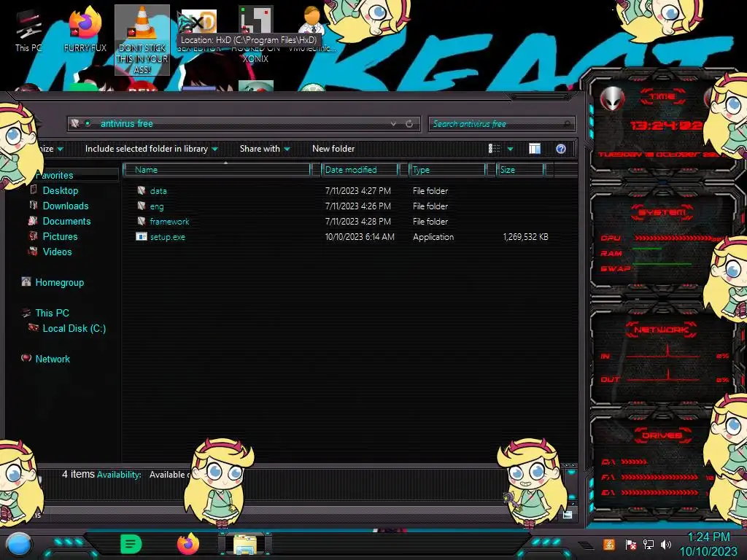Sort by the Size column header
The width and height of the screenshot is (747, 560).
click(x=520, y=169)
